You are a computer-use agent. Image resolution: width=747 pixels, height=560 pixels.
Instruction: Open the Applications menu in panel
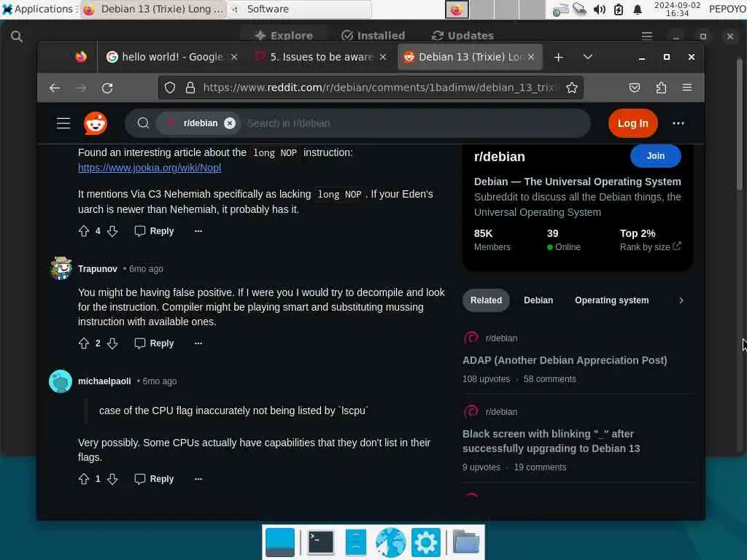point(39,9)
